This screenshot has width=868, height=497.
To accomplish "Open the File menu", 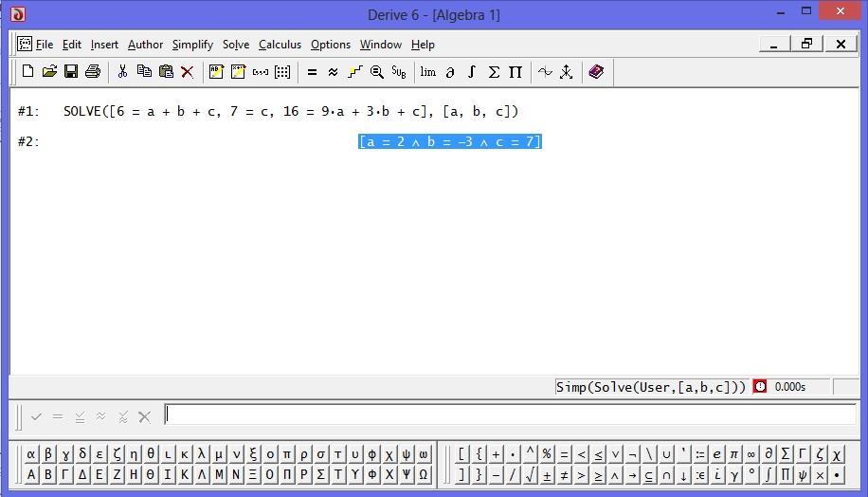I will click(x=45, y=45).
